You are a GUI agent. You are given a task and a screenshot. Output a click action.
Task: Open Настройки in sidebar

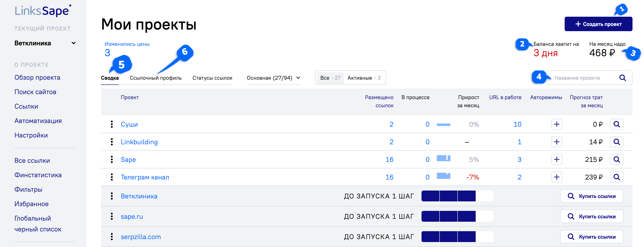pyautogui.click(x=31, y=135)
